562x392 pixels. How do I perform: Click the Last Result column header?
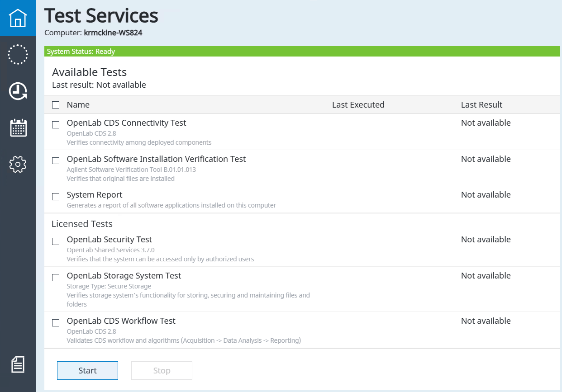click(481, 105)
